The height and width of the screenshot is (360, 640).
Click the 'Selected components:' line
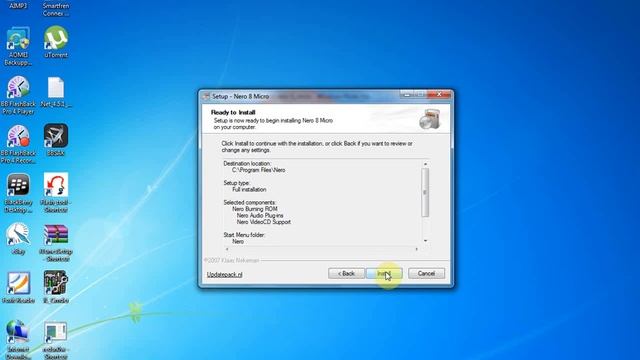pyautogui.click(x=250, y=202)
